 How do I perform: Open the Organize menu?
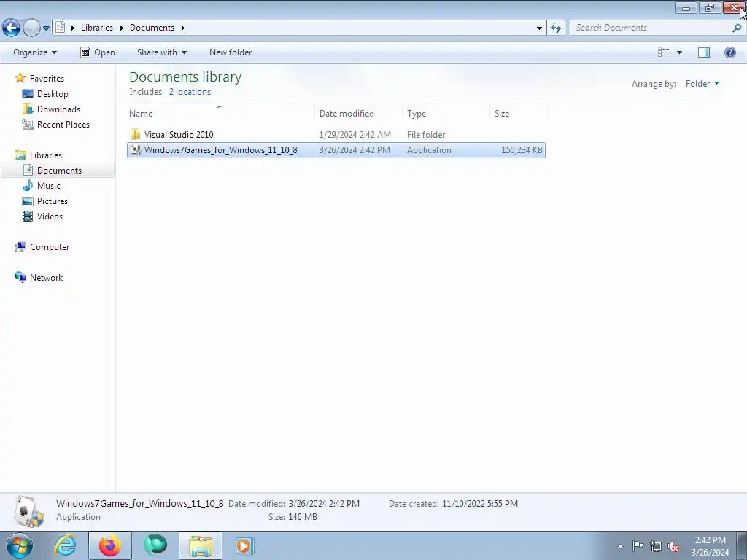[x=35, y=52]
